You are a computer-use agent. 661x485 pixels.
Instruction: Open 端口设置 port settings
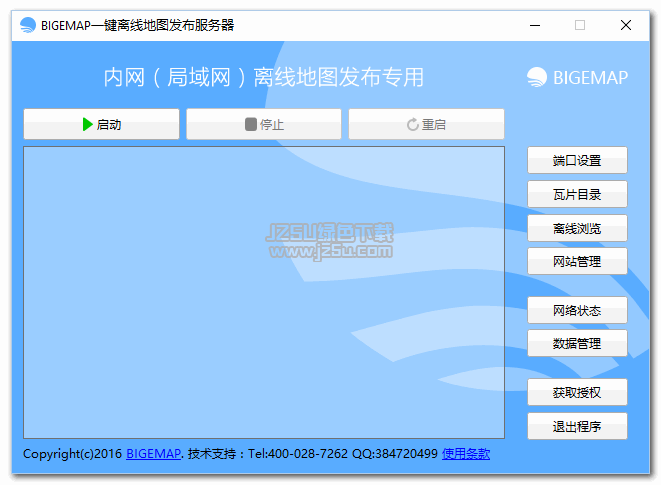577,160
